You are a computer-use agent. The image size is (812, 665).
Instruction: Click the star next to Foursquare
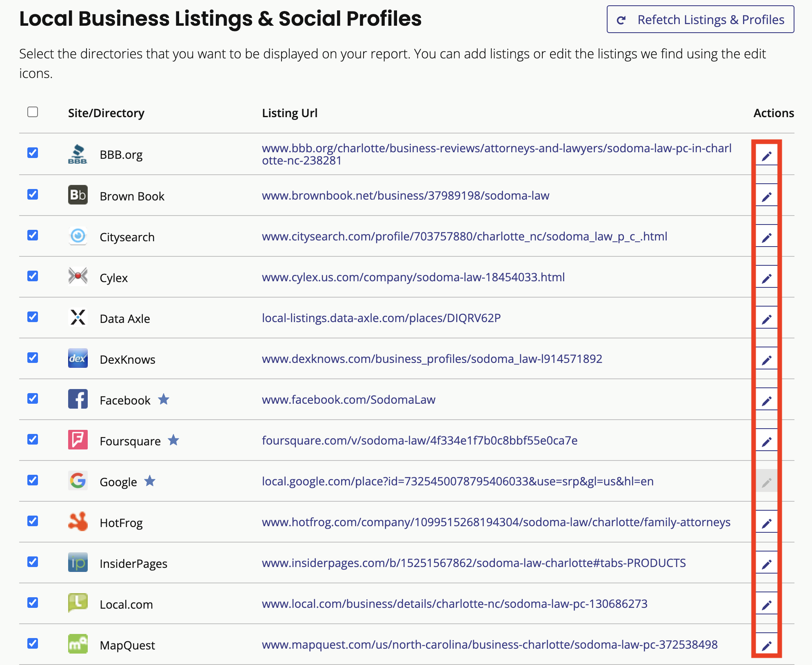pyautogui.click(x=174, y=440)
